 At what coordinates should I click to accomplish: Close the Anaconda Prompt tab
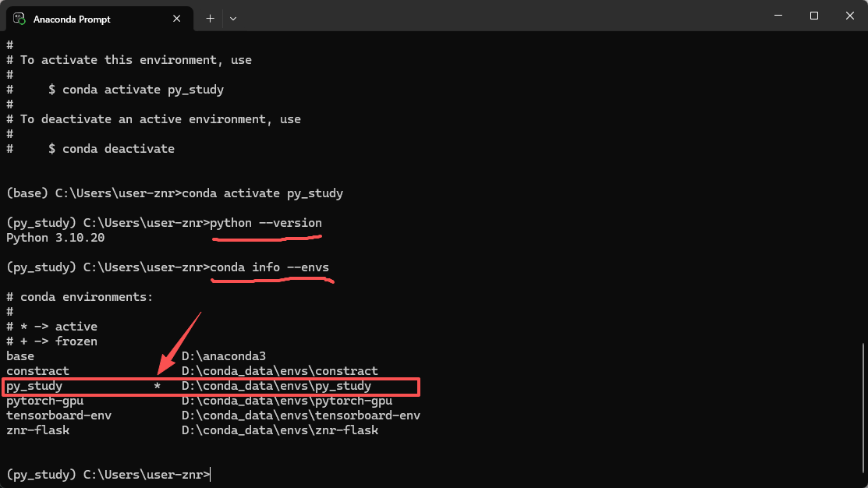(x=176, y=19)
